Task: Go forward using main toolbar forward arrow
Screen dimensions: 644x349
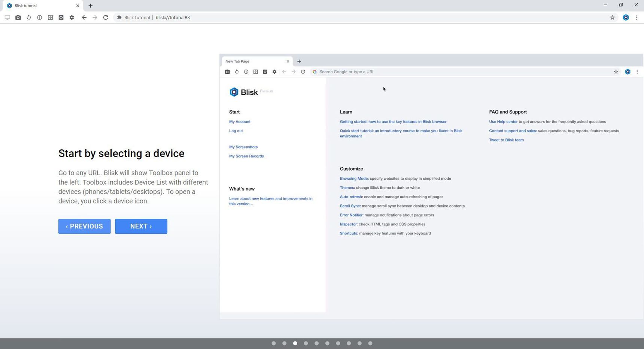Action: pyautogui.click(x=95, y=18)
